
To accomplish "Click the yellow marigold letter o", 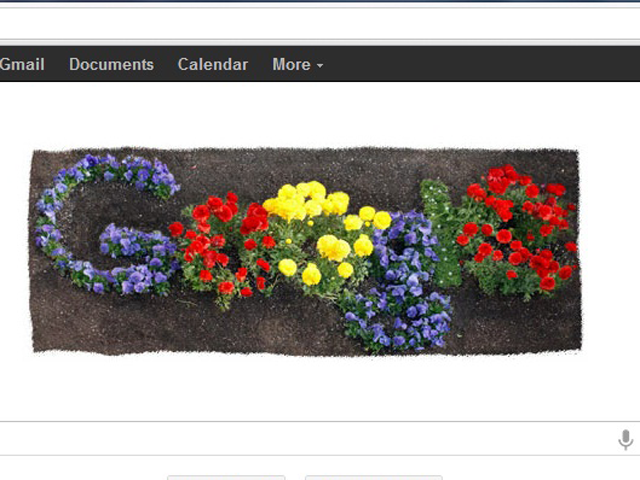I will click(x=318, y=230).
